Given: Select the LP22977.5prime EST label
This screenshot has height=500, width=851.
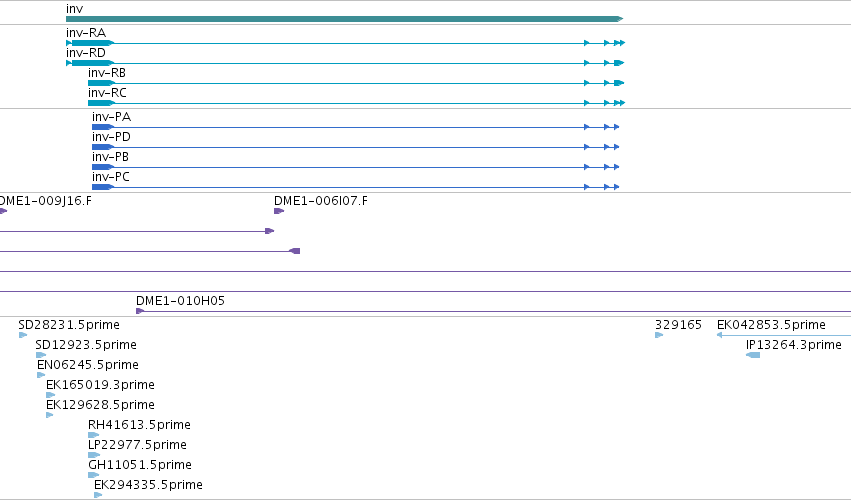Looking at the screenshot, I should point(137,445).
